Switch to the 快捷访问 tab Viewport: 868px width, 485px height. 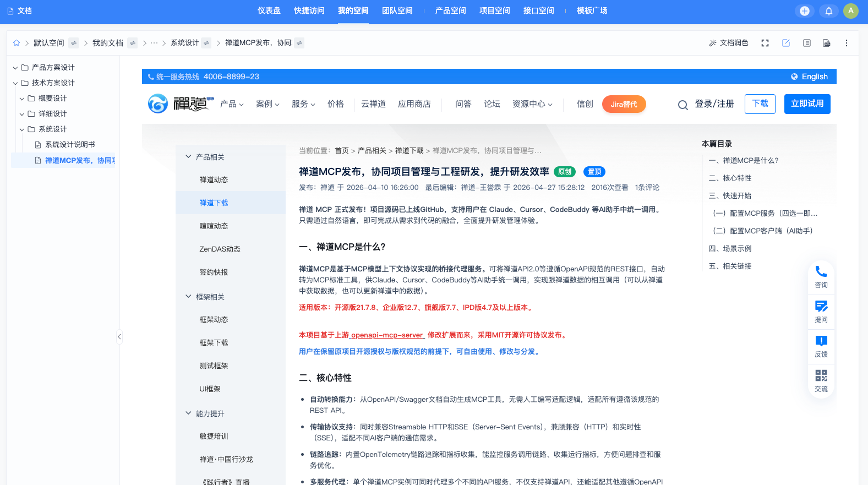(x=309, y=11)
